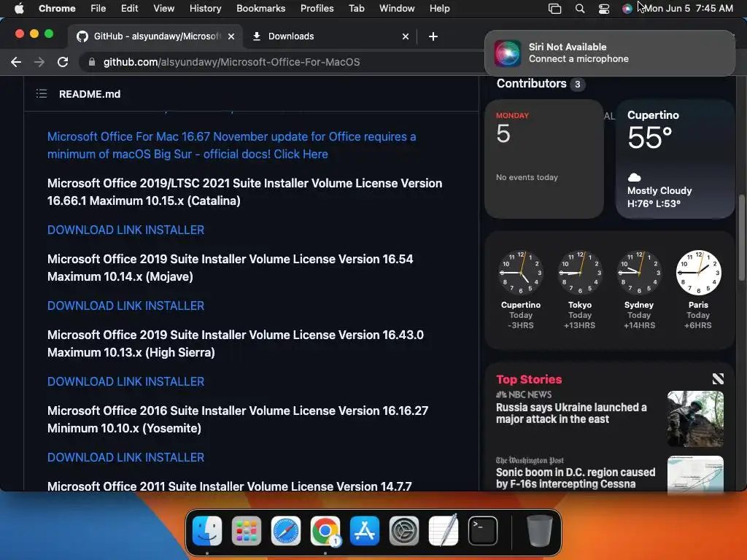Click the Siri icon in menu bar
This screenshot has height=560, width=747.
[x=627, y=8]
